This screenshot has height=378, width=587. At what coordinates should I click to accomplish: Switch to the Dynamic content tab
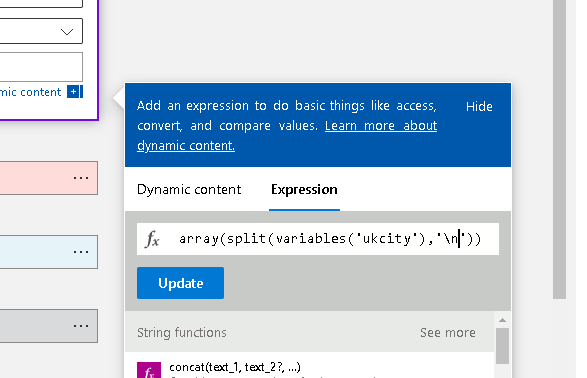click(189, 189)
